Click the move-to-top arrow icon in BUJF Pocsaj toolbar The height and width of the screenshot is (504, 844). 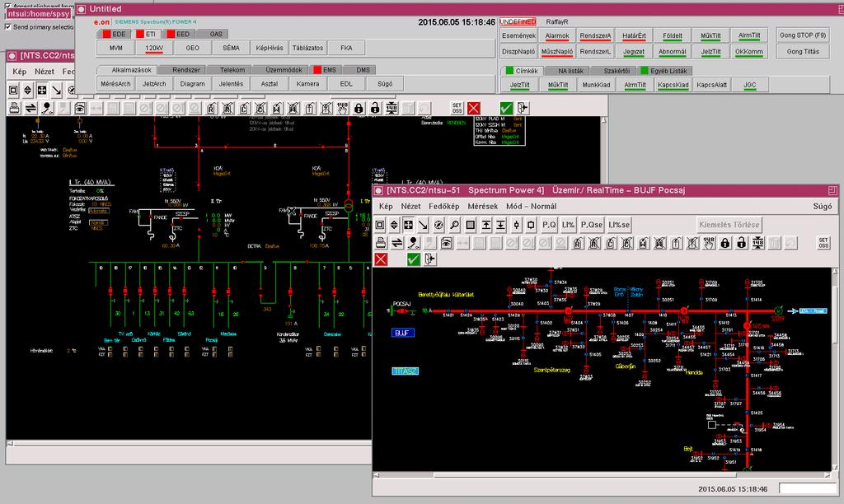485,225
